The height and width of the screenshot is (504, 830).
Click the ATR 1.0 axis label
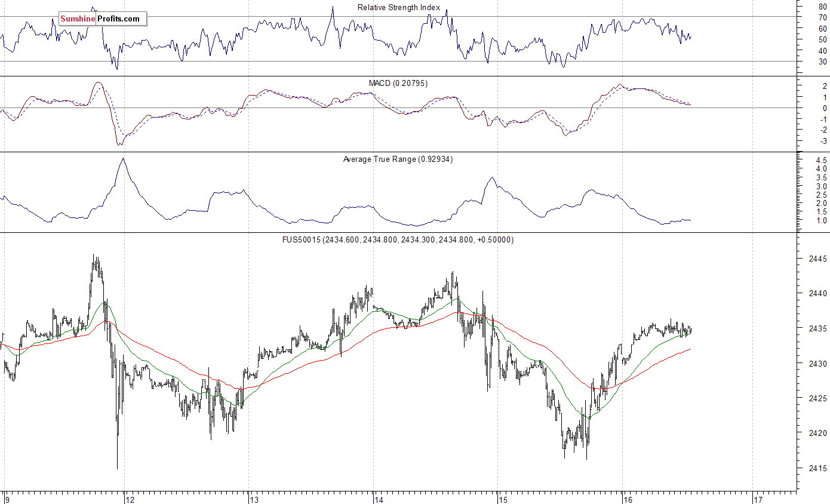[821, 222]
